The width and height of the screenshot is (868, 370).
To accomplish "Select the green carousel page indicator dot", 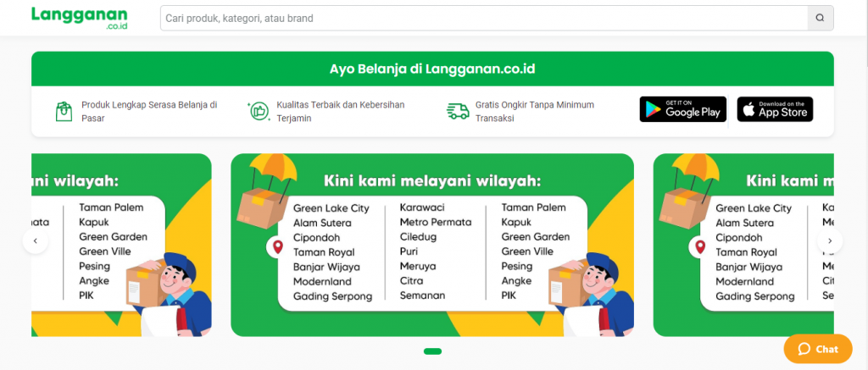I will coord(432,351).
